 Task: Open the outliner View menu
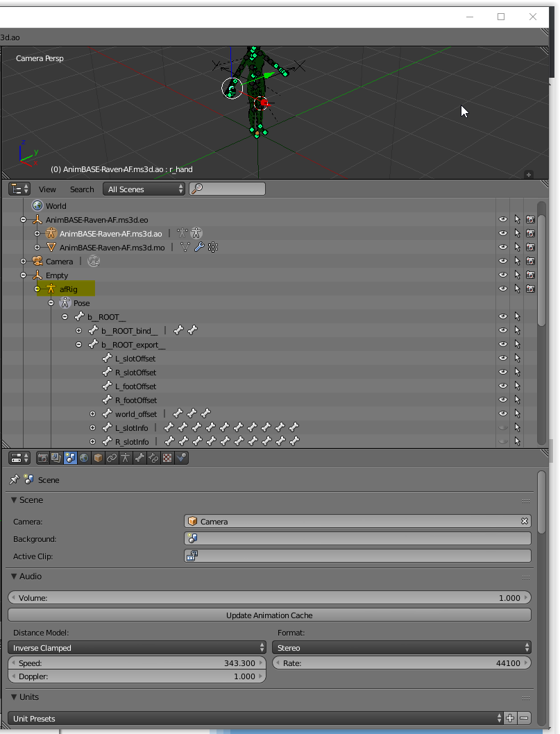pyautogui.click(x=47, y=189)
